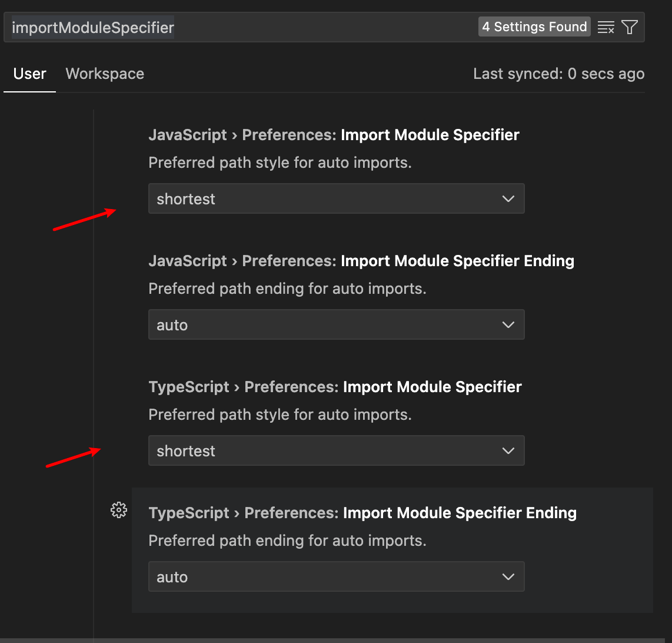
Task: Click description text under TypeScript Import Module Specifier Ending
Action: click(x=287, y=541)
